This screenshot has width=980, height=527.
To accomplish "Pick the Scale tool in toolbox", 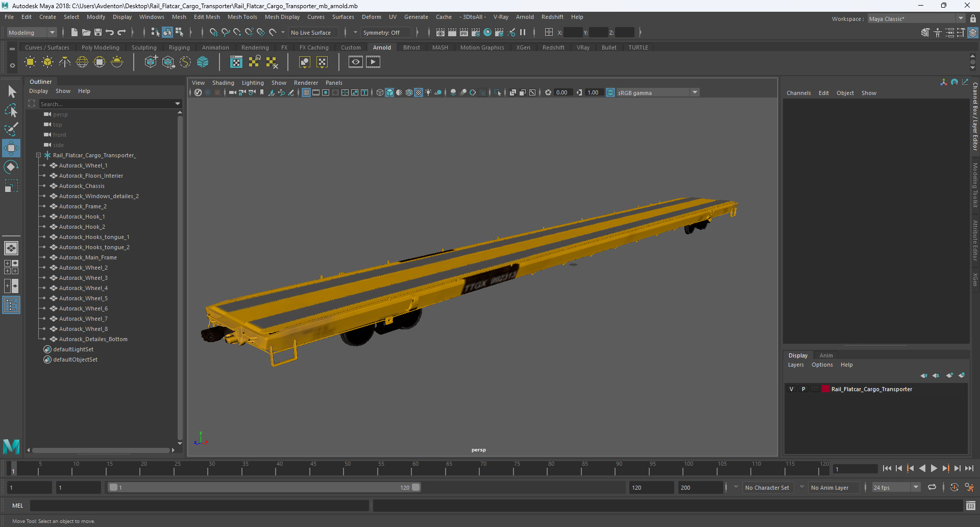I will 11,186.
